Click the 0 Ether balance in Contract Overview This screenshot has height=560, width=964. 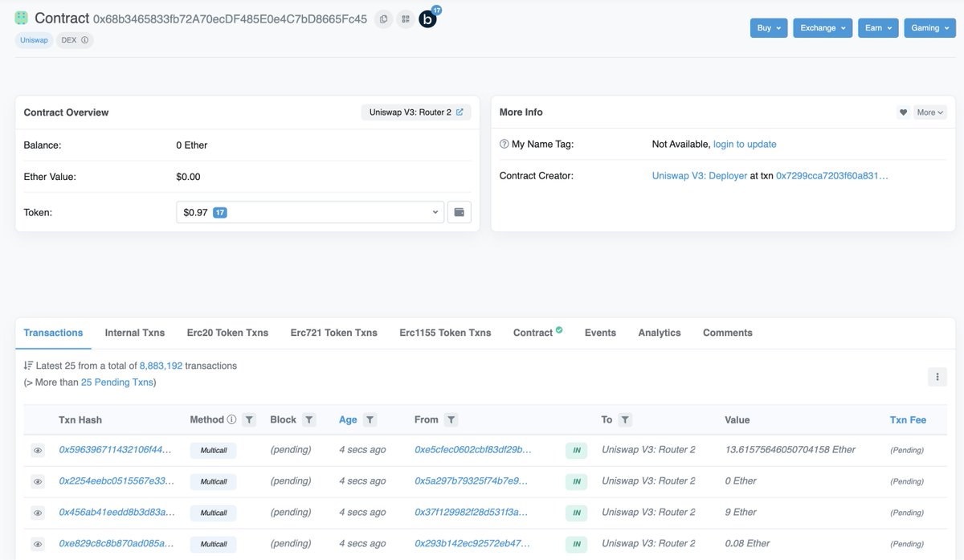click(192, 145)
